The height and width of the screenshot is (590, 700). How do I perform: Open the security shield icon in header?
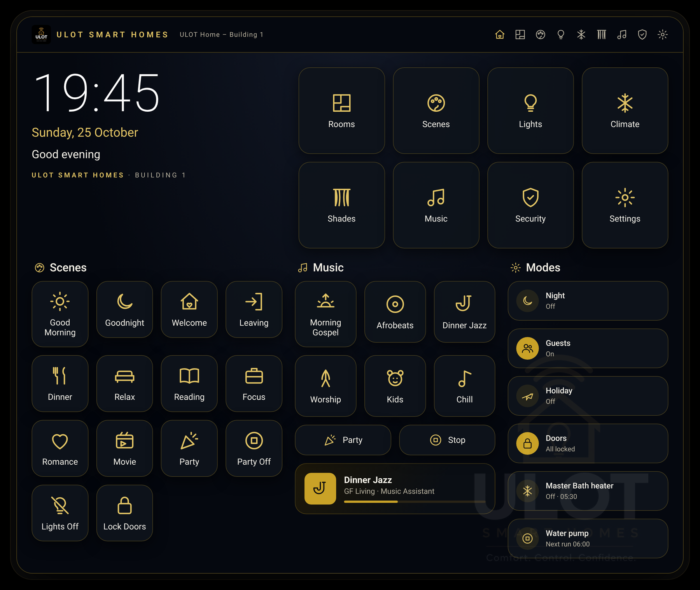642,35
